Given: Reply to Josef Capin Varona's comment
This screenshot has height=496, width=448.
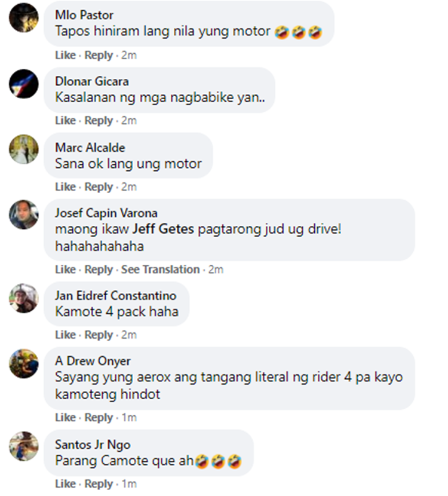Looking at the screenshot, I should coord(99,269).
